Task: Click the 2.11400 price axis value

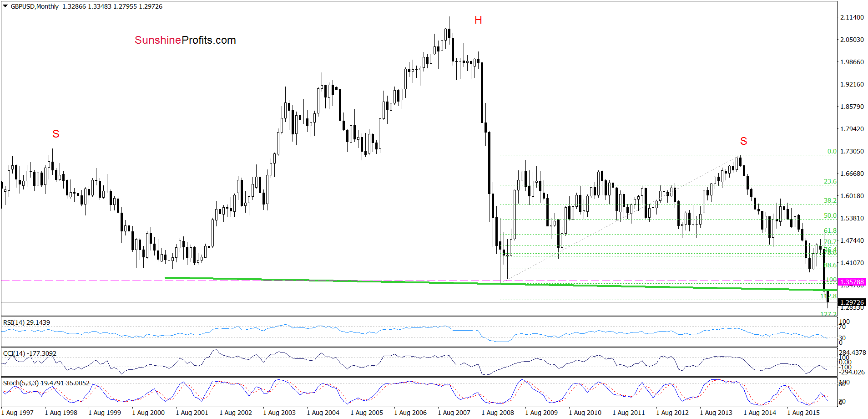Action: (x=852, y=17)
